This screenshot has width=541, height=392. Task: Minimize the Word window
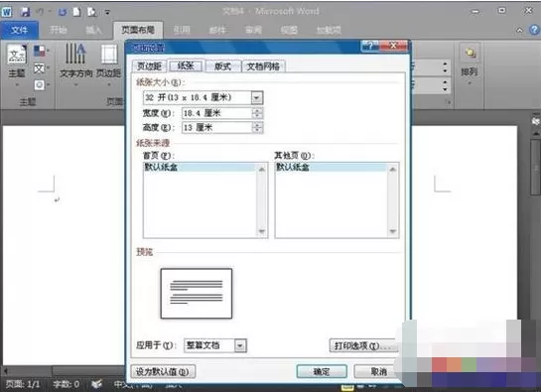475,12
